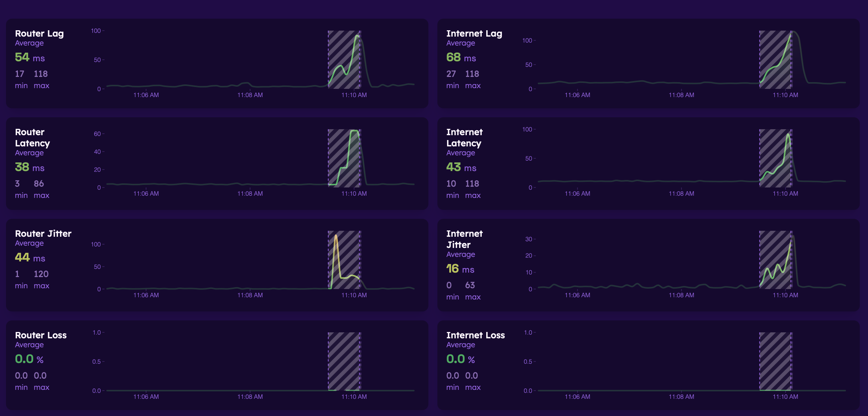Click the Internet Jitter title

tap(464, 239)
